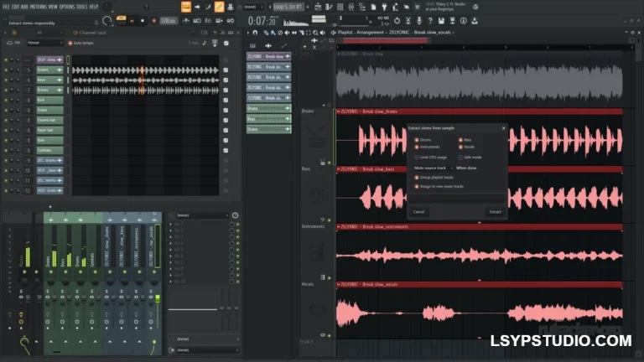Click the mixer input routing clock icon
This screenshot has height=362, width=644.
click(x=235, y=215)
